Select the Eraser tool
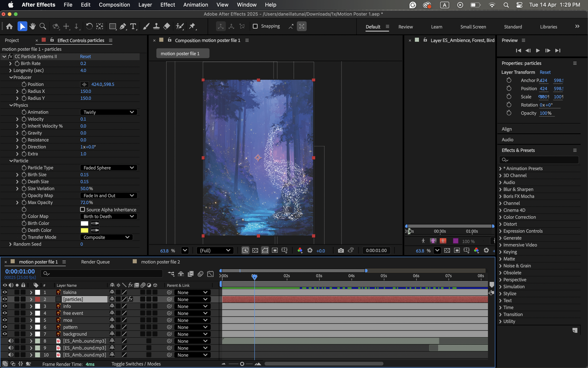 [x=167, y=26]
